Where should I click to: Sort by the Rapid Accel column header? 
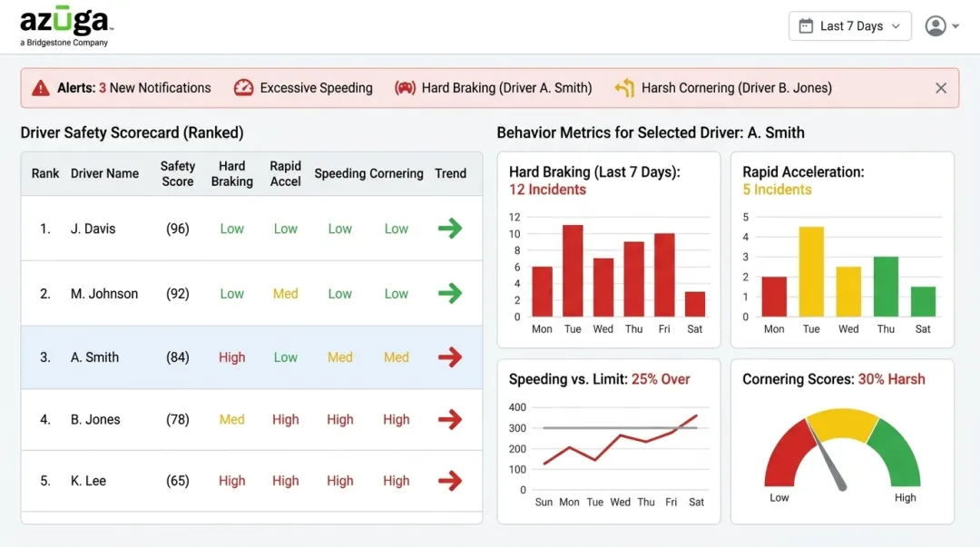286,174
